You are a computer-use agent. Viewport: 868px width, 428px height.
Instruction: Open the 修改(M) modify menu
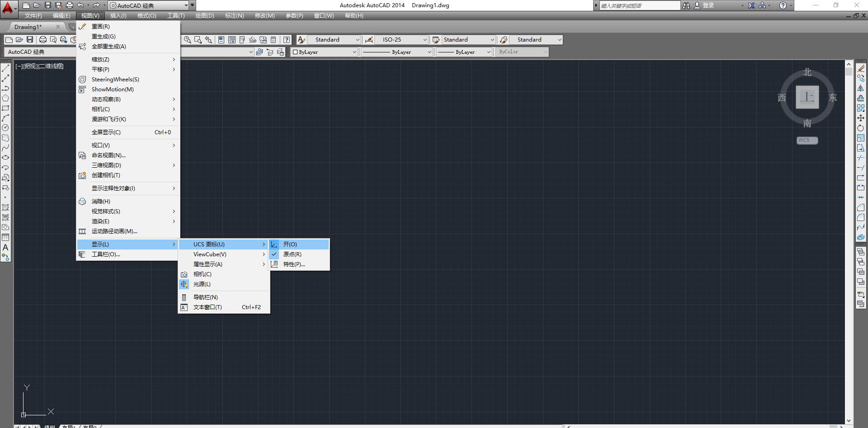[264, 15]
